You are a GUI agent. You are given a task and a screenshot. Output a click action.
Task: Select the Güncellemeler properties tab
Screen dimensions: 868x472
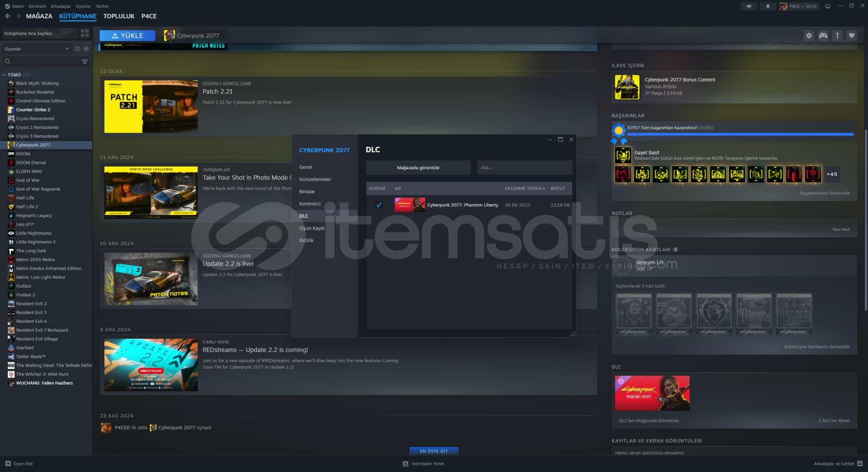click(315, 179)
